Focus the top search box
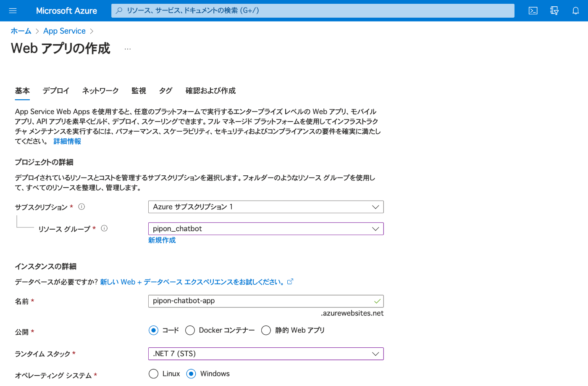 point(313,11)
